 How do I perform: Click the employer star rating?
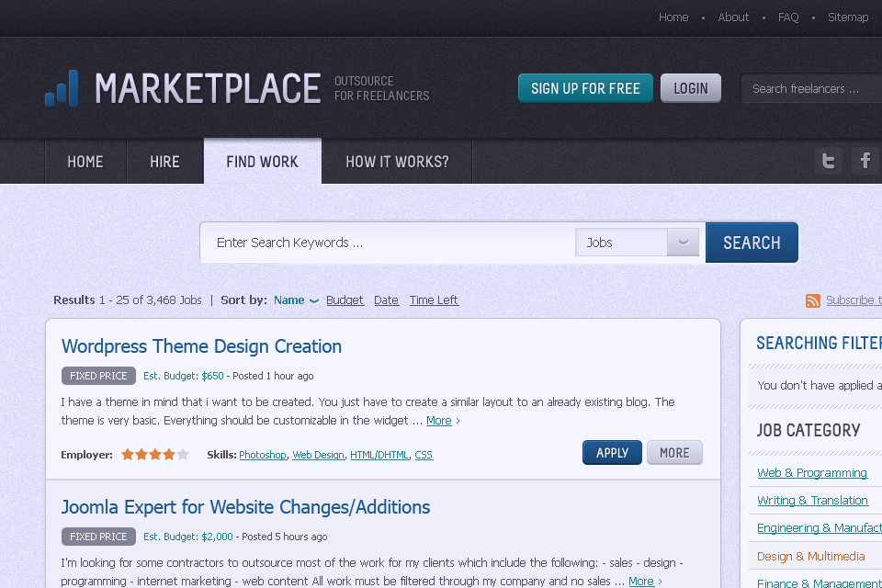click(x=154, y=453)
